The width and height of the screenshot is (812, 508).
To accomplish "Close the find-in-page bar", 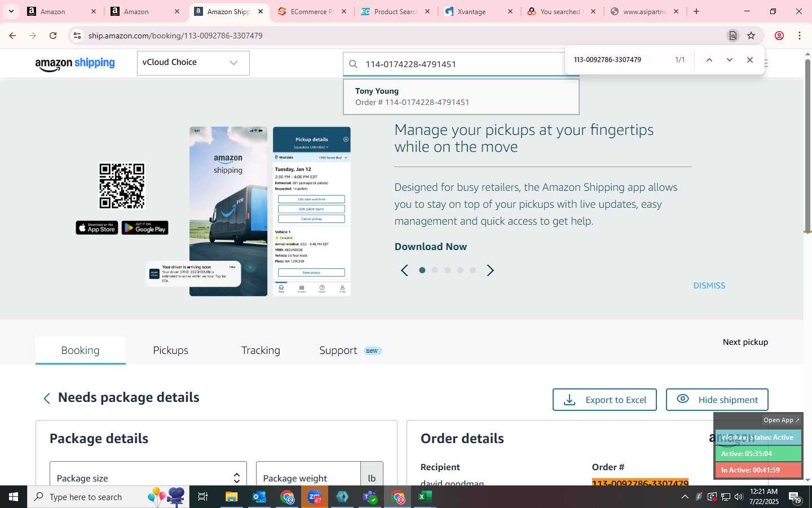I will 750,60.
